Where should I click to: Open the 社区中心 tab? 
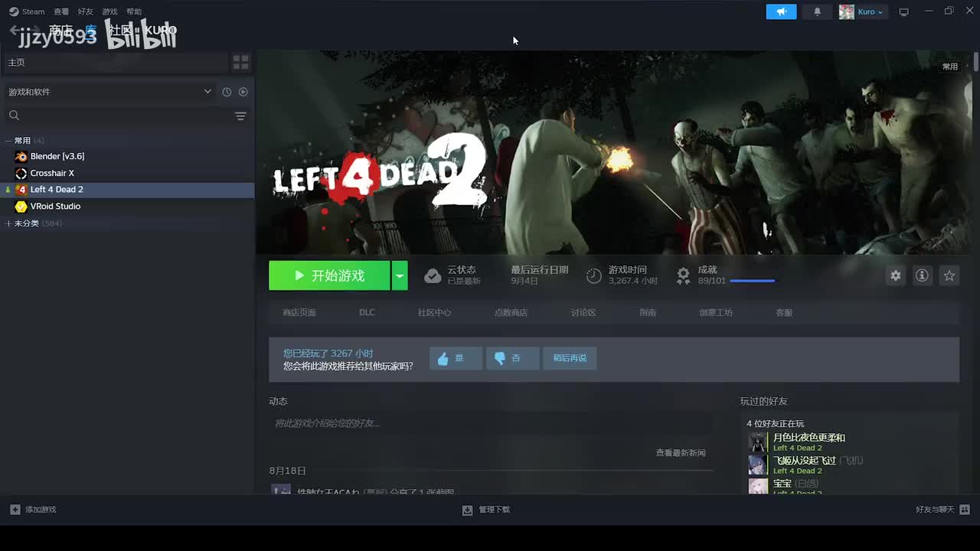[434, 312]
